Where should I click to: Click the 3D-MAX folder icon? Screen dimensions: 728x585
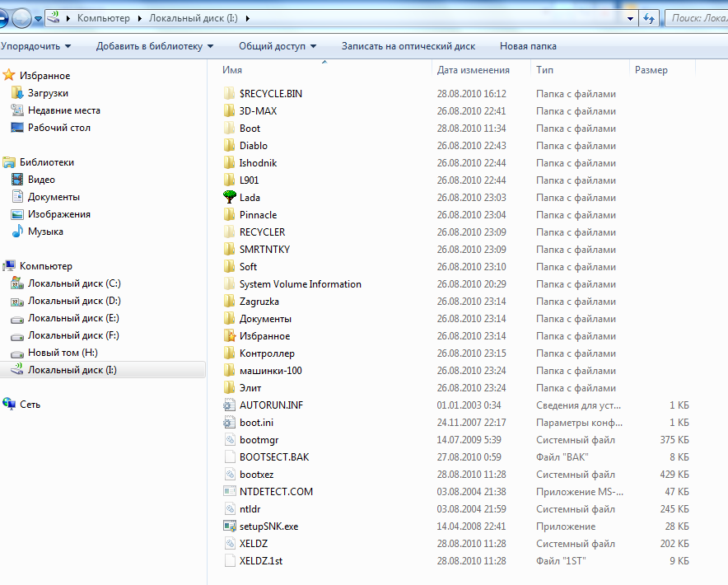point(230,110)
